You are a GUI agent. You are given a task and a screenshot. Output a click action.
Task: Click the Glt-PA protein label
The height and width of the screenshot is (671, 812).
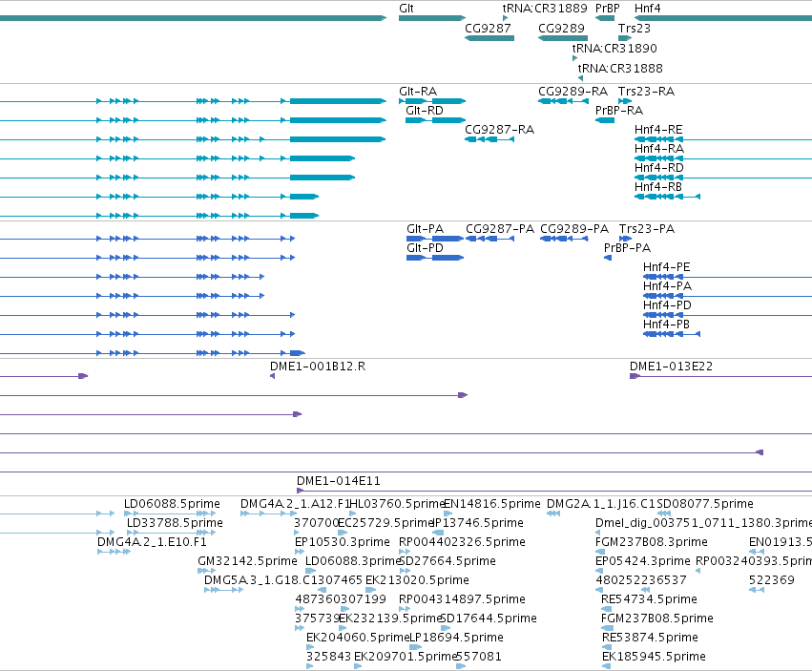click(426, 228)
